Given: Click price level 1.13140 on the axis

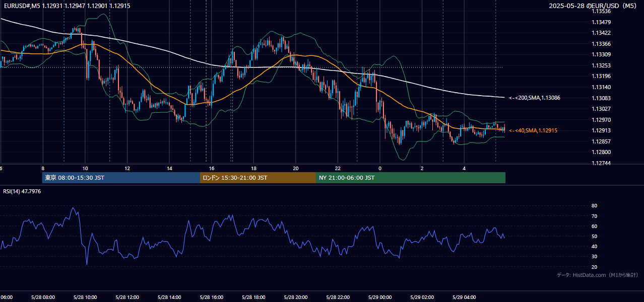Looking at the screenshot, I should tap(602, 87).
